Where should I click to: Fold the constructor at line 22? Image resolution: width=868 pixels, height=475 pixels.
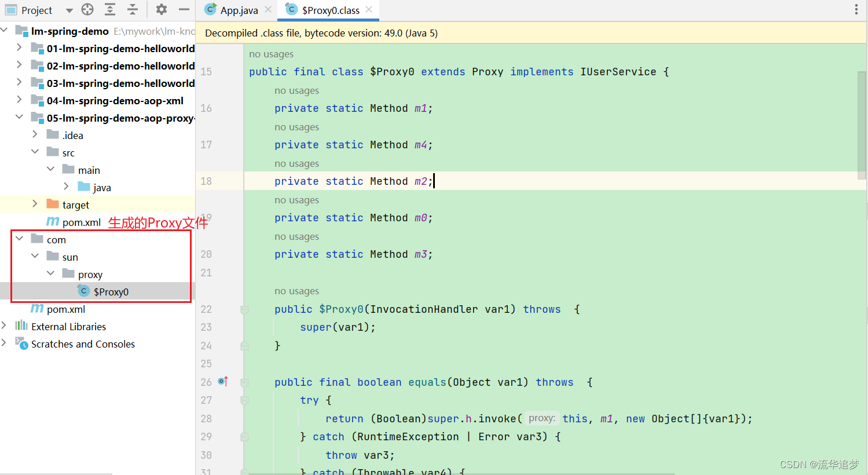(244, 310)
